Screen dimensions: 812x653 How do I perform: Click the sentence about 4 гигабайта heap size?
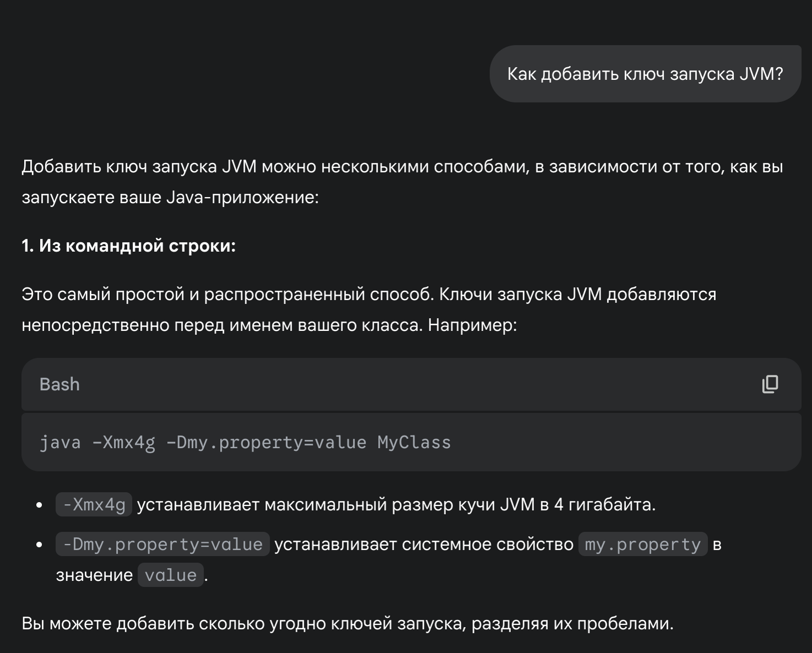[396, 504]
